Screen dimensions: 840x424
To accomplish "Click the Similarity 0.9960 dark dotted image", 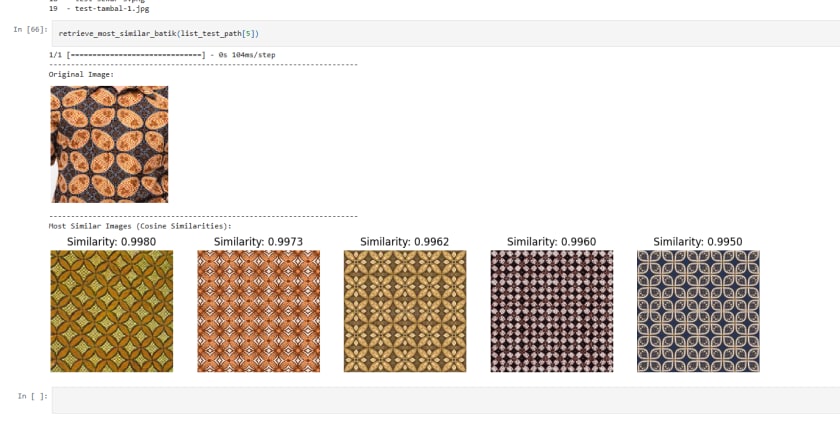I will [x=552, y=311].
